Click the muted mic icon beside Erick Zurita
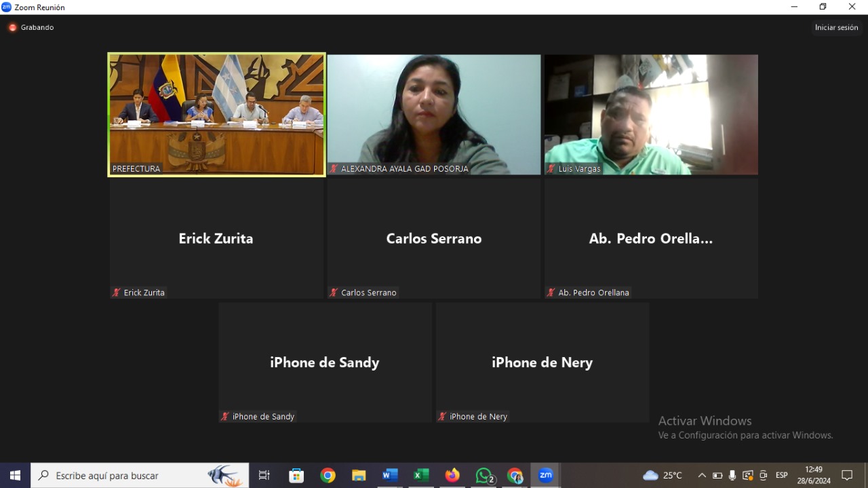Image resolution: width=868 pixels, height=488 pixels. (117, 293)
